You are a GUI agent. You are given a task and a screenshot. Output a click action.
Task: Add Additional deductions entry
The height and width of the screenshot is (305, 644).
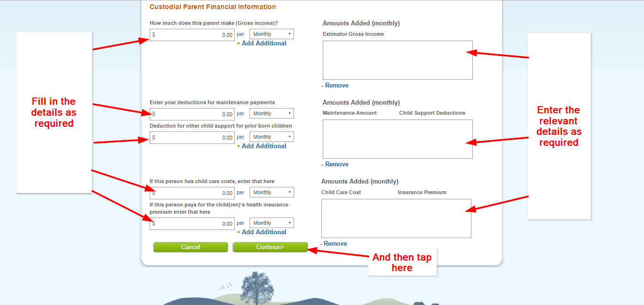[x=262, y=146]
